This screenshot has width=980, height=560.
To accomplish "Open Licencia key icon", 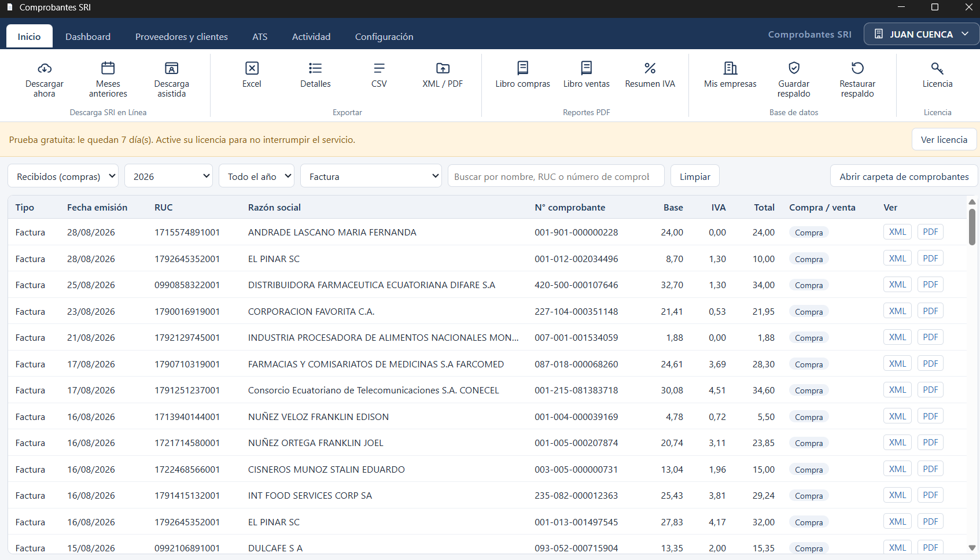I will pyautogui.click(x=937, y=68).
